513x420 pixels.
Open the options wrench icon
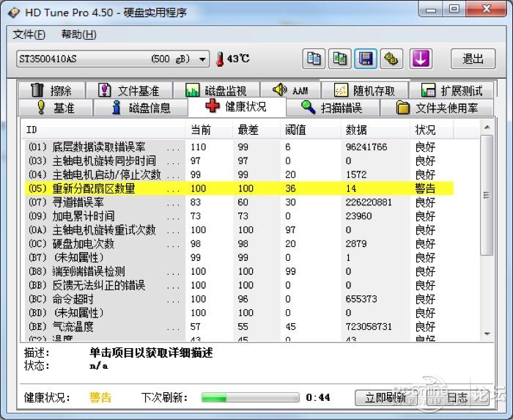click(391, 59)
